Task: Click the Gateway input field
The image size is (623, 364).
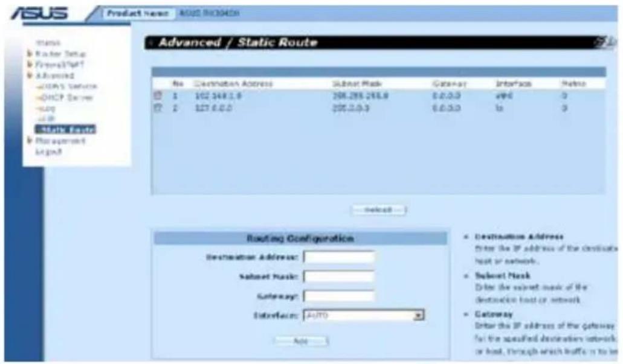Action: coord(339,296)
